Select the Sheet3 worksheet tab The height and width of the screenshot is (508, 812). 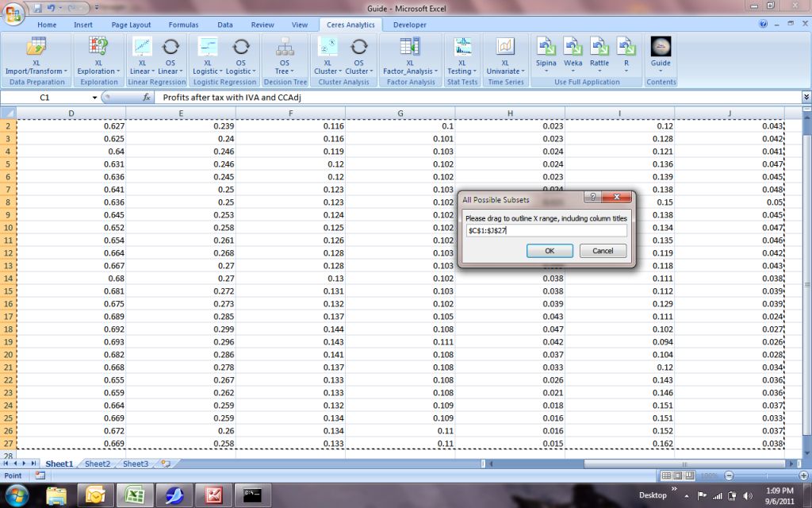point(135,464)
